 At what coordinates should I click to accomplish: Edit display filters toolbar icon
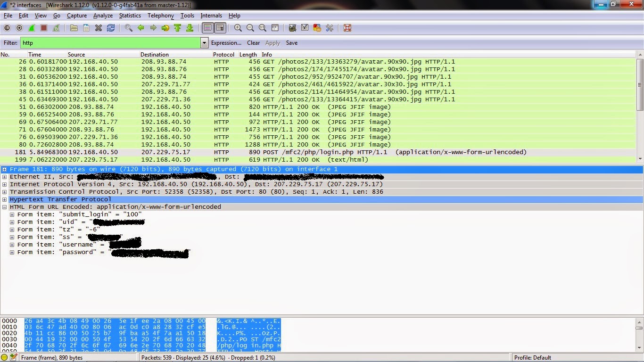pyautogui.click(x=305, y=28)
